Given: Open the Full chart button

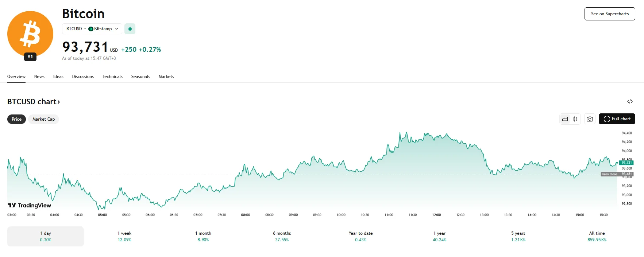Looking at the screenshot, I should (617, 119).
